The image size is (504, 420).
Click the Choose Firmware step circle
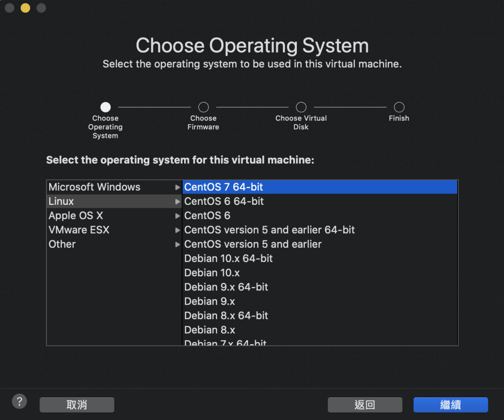click(203, 107)
